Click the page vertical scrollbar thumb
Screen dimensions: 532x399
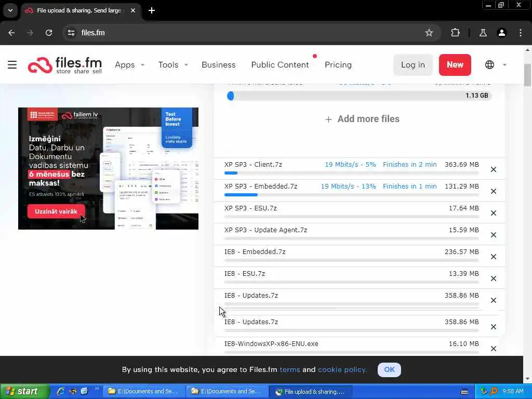pyautogui.click(x=527, y=75)
